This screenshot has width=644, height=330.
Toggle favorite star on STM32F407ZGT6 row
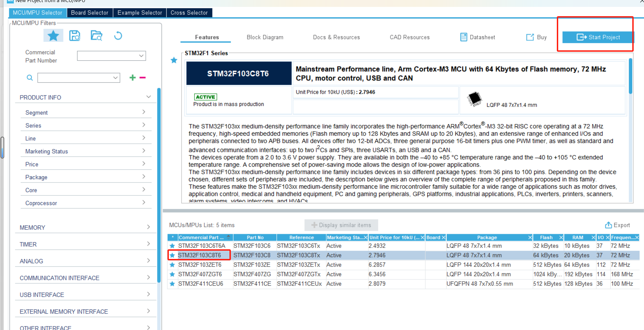coord(172,274)
